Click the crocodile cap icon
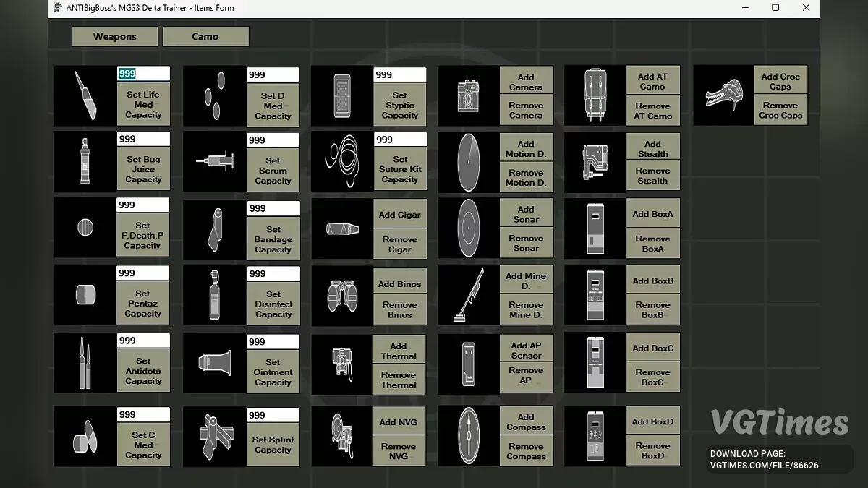This screenshot has height=488, width=868. coord(723,95)
